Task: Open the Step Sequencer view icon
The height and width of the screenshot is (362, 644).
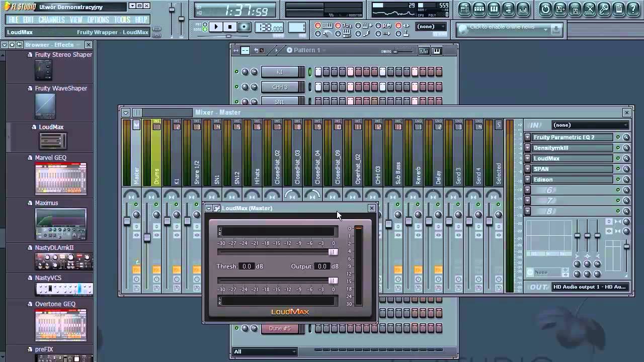Action: click(x=479, y=9)
